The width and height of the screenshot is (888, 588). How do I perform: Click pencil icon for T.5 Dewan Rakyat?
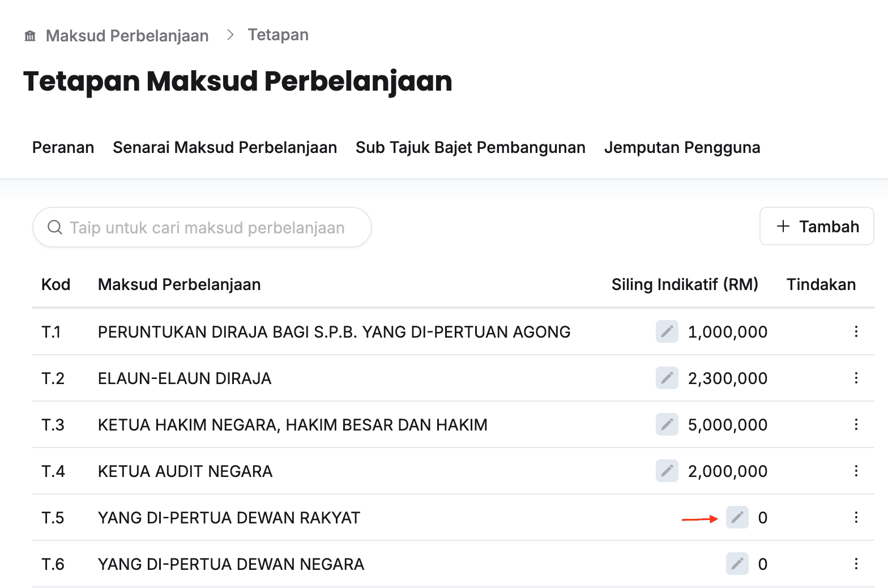(x=737, y=517)
